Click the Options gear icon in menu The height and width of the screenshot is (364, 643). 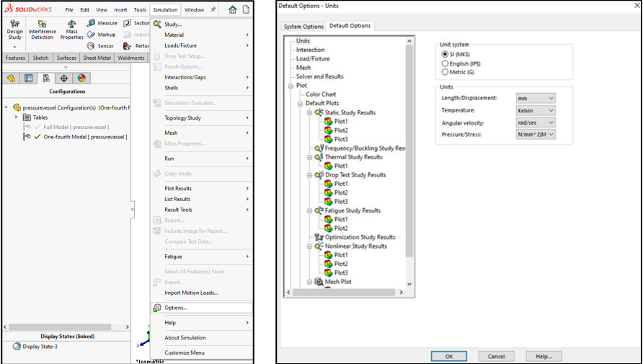point(157,308)
